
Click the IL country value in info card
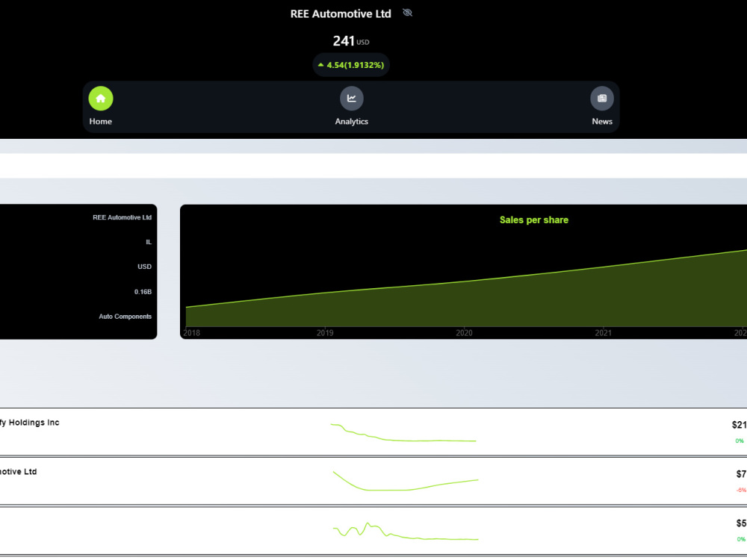click(149, 242)
